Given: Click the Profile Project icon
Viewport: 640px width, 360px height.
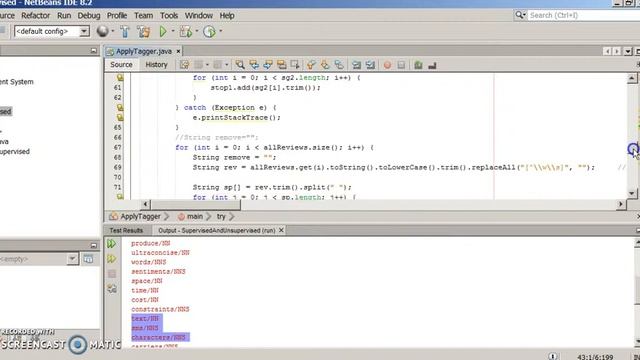Looking at the screenshot, I should pyautogui.click(x=209, y=31).
